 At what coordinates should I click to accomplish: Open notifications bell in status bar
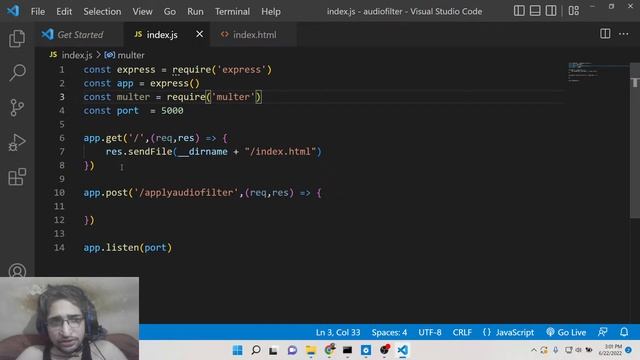(624, 332)
